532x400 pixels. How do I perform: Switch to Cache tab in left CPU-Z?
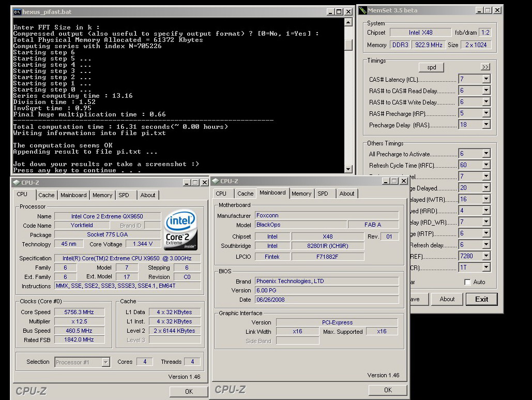point(47,195)
